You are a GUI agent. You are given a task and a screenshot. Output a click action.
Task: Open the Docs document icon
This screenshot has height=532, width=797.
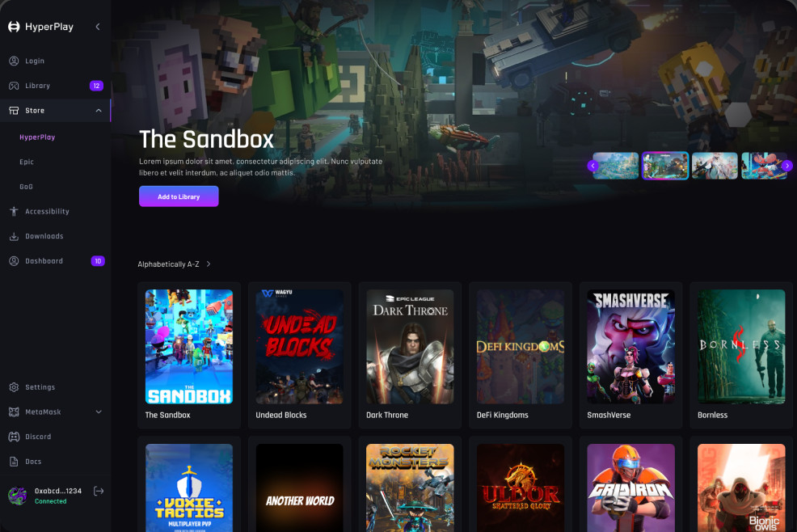(14, 462)
